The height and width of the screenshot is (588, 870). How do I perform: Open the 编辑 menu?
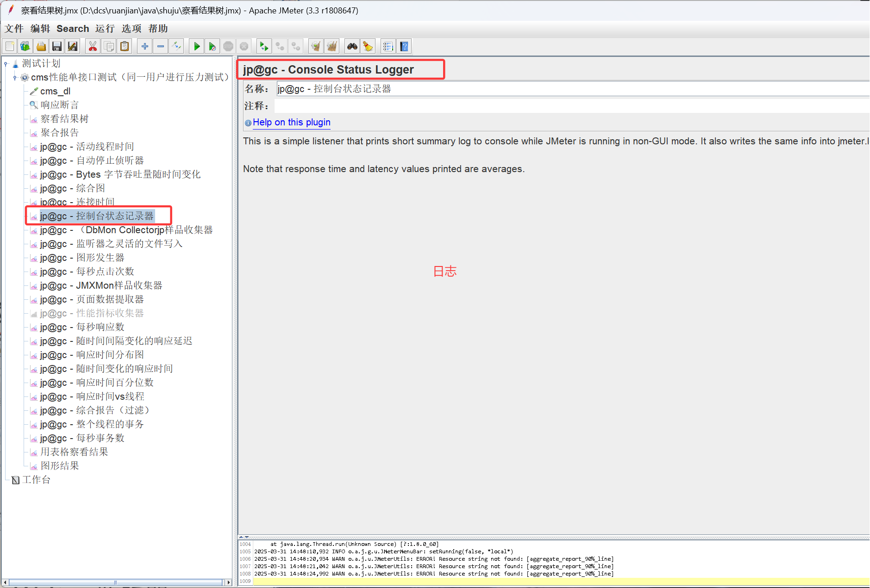[x=40, y=29]
